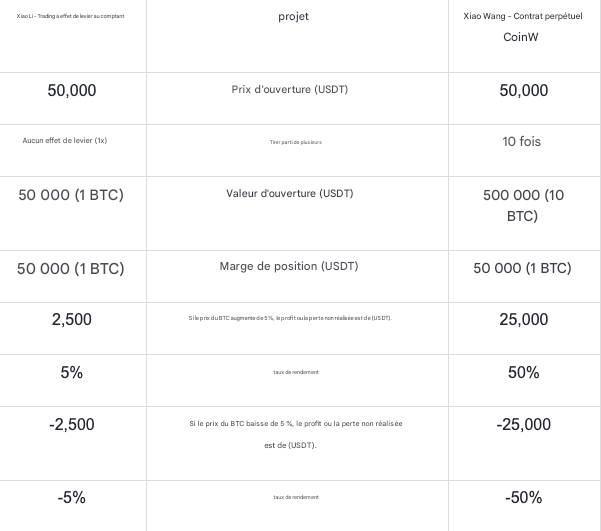Select the 'Prix d'ouverture (USDT)' label
This screenshot has width=601, height=531.
(289, 89)
